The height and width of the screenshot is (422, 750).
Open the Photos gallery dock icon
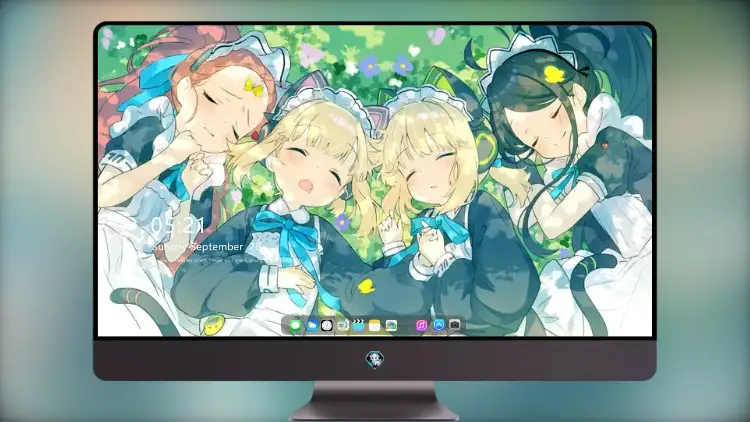(x=391, y=325)
